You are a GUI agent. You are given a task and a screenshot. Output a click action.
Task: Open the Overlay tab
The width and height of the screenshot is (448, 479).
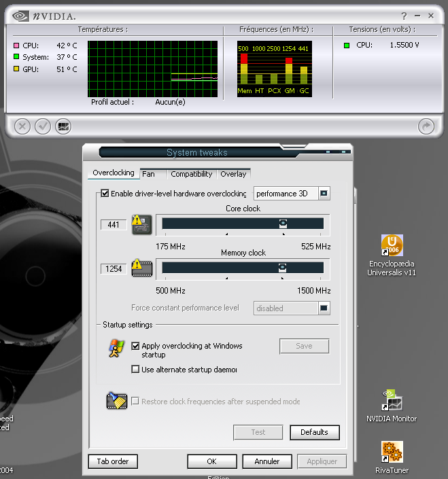(x=233, y=174)
